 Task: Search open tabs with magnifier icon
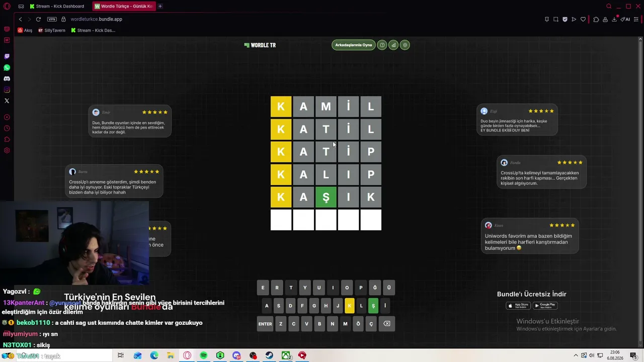(x=609, y=6)
